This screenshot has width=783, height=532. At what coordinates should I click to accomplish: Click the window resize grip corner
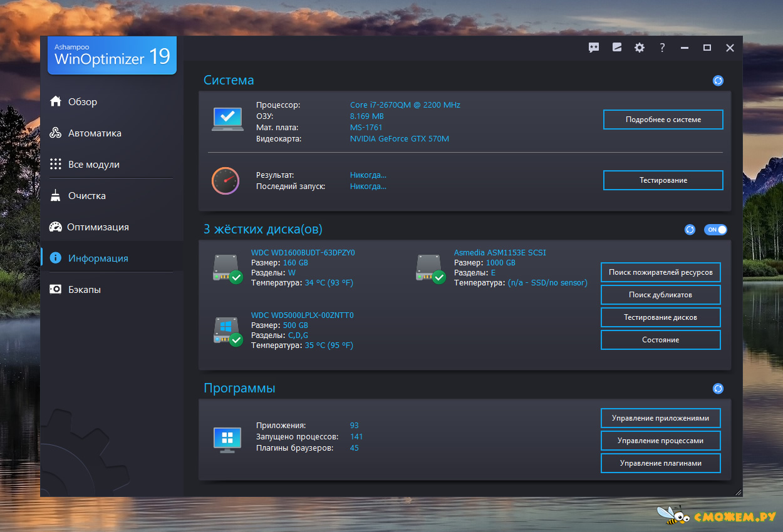738,493
